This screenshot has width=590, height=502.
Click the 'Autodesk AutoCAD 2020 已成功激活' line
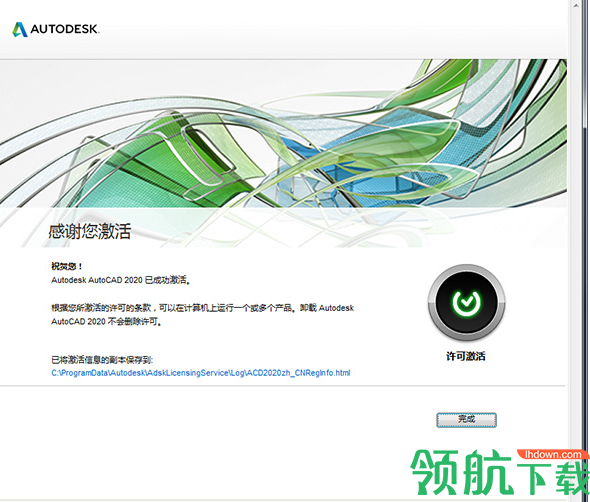[x=121, y=280]
